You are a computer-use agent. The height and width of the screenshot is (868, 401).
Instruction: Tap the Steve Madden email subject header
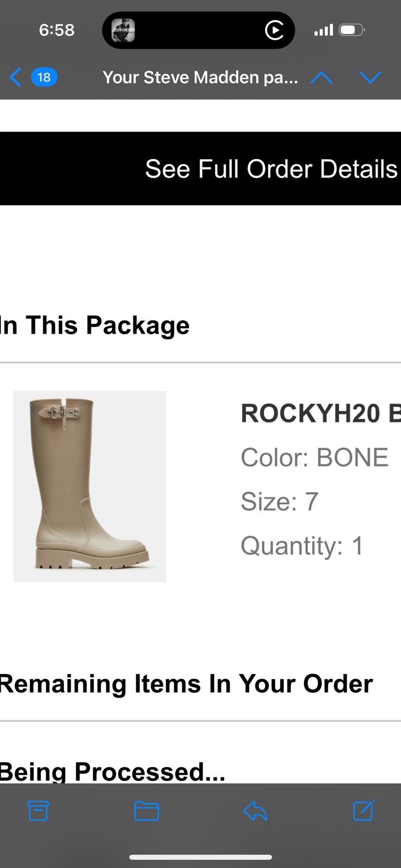click(200, 77)
